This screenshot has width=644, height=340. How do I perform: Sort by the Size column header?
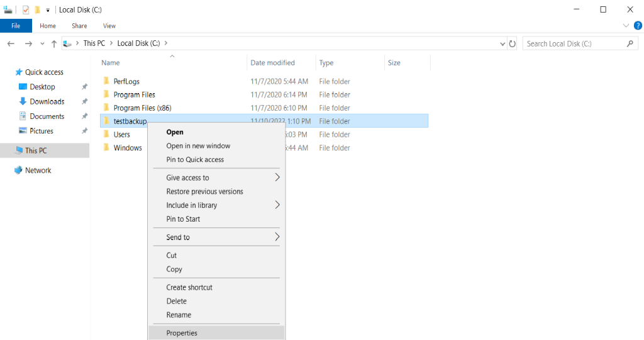(394, 62)
